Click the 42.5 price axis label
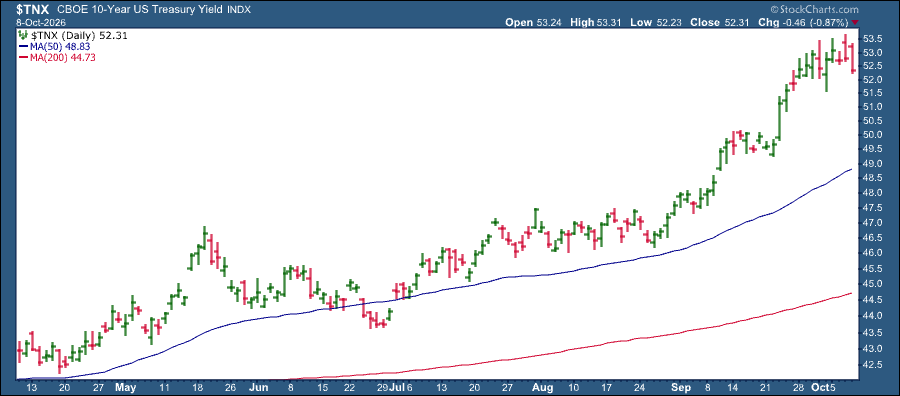Image resolution: width=900 pixels, height=396 pixels. coord(872,365)
